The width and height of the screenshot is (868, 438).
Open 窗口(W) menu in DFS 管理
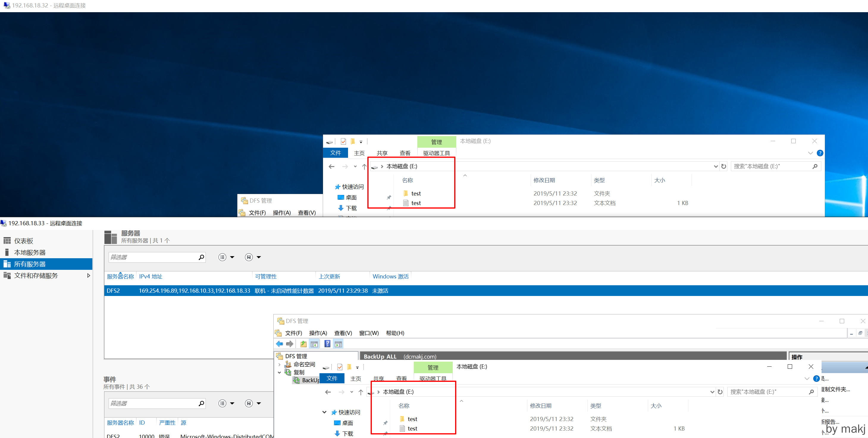[x=369, y=333]
